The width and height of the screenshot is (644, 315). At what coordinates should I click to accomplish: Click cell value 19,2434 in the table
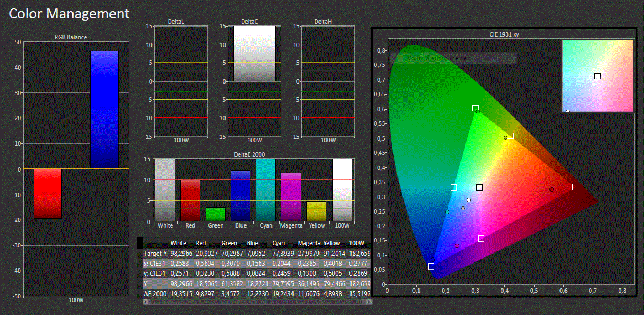click(x=284, y=293)
